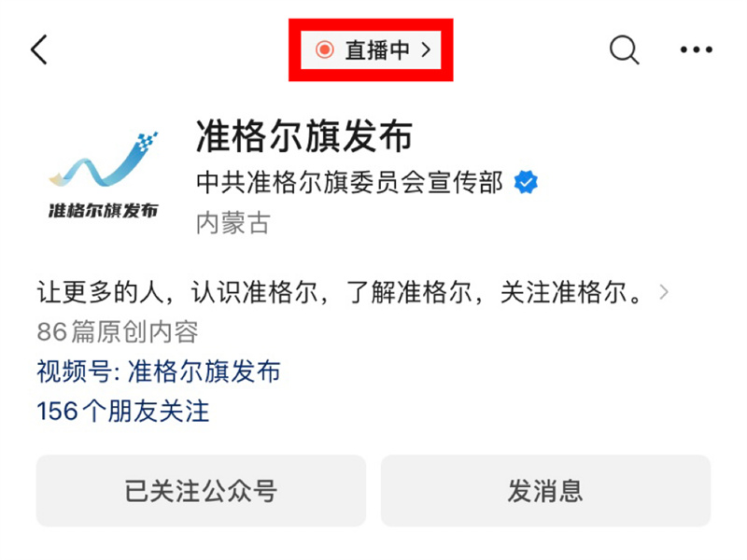The image size is (747, 560).
Task: Tap the stylized logo caption under the avatar
Action: click(103, 211)
